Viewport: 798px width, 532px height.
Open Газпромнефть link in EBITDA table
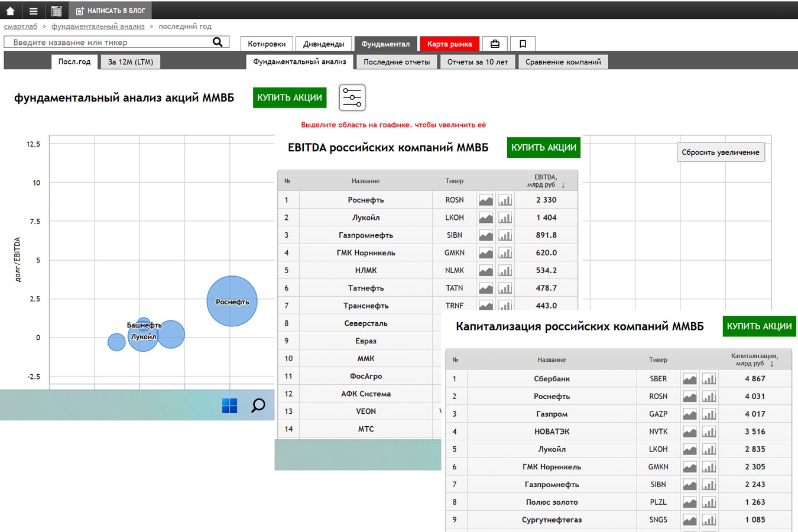(x=366, y=235)
